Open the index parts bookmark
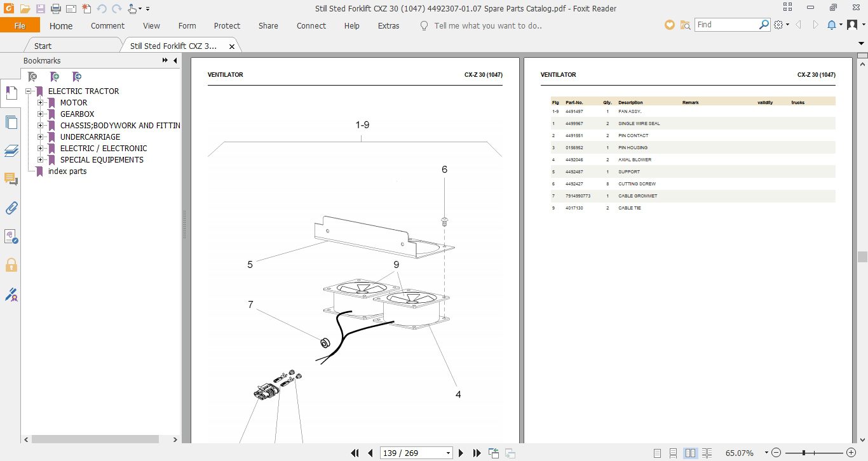This screenshot has width=868, height=461. (x=67, y=171)
